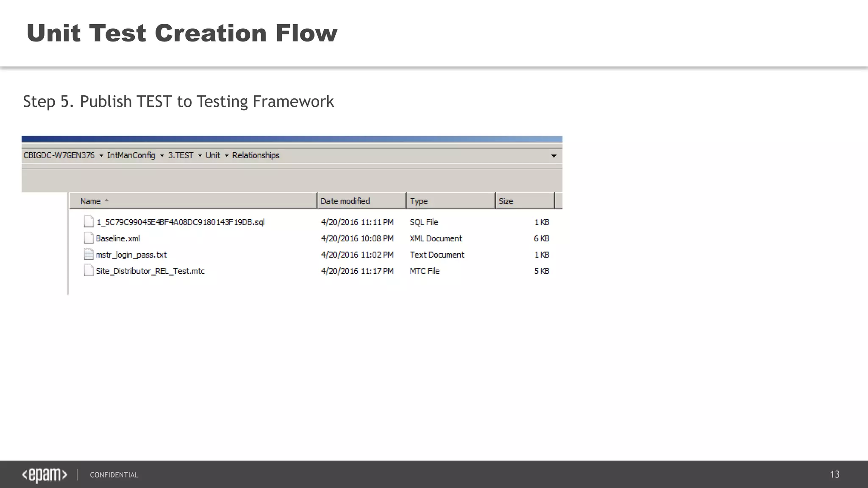This screenshot has height=488, width=868.
Task: Click the XML Document type cell
Action: click(x=436, y=238)
